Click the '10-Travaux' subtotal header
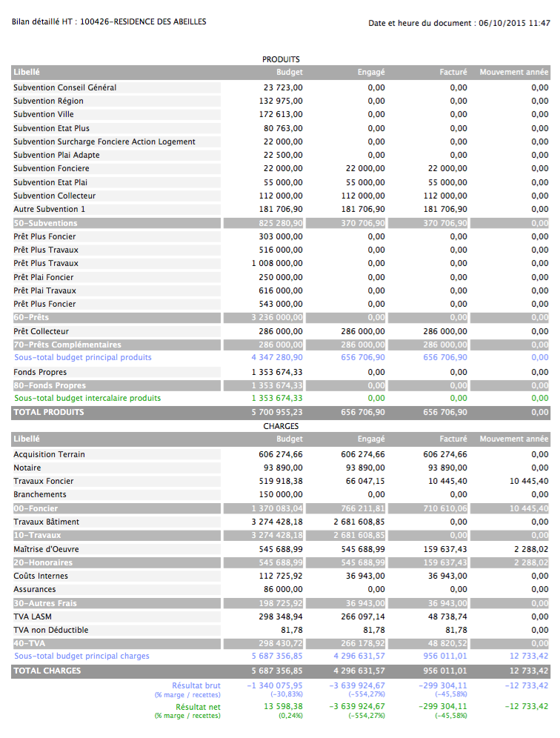Image resolution: width=560 pixels, height=738 pixels. [x=37, y=535]
